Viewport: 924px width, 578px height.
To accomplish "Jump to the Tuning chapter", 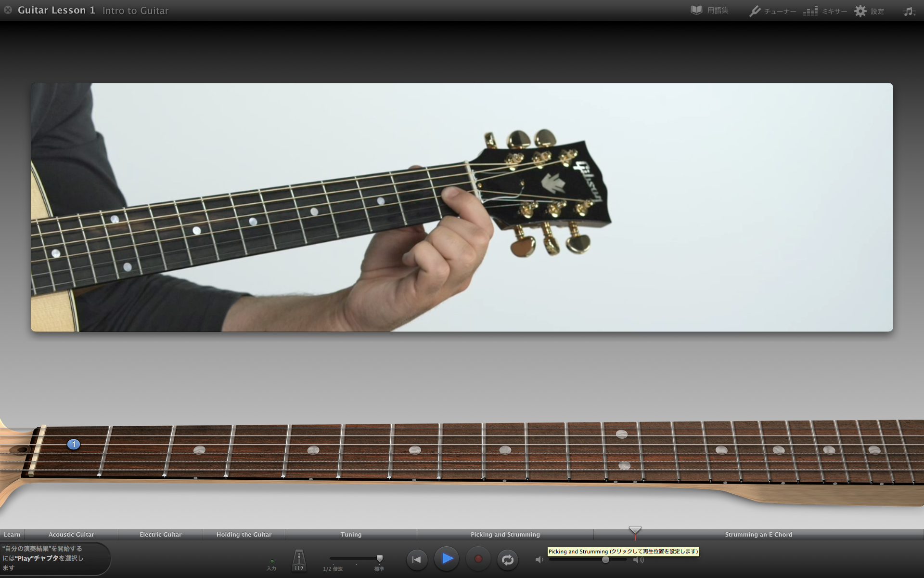I will (351, 534).
